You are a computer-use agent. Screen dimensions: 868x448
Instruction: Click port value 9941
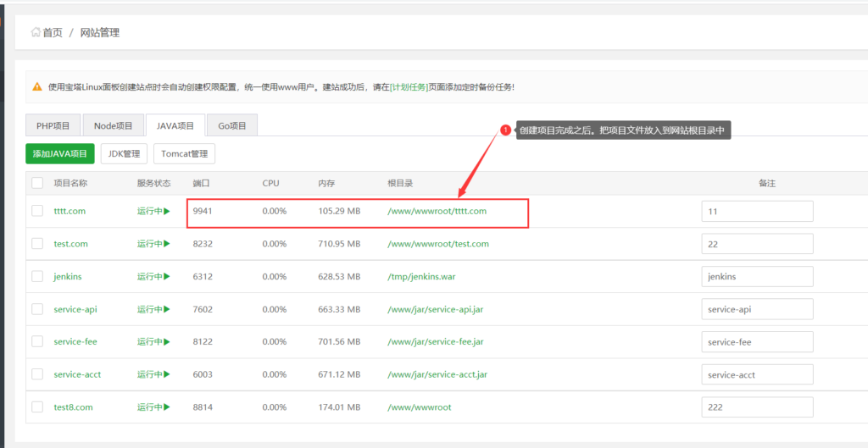(203, 211)
